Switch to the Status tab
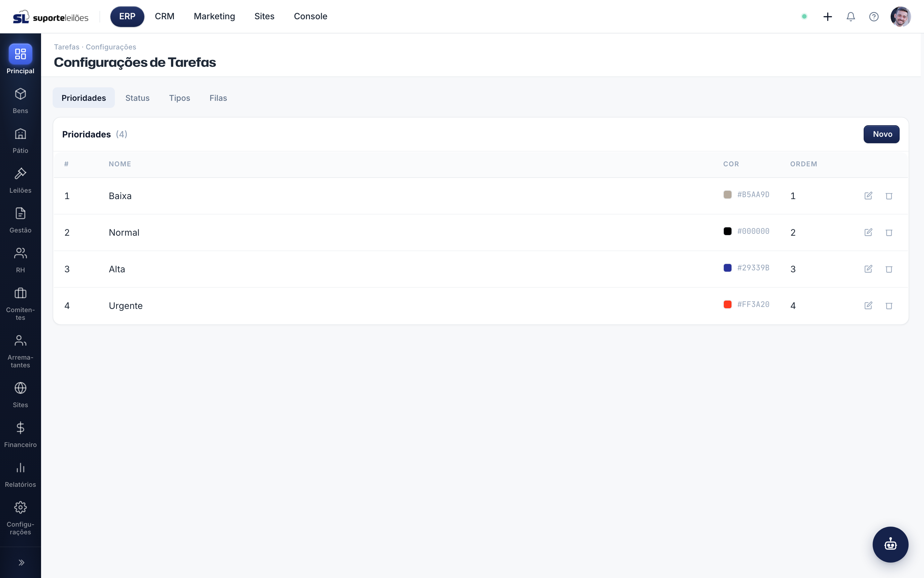 click(x=137, y=98)
